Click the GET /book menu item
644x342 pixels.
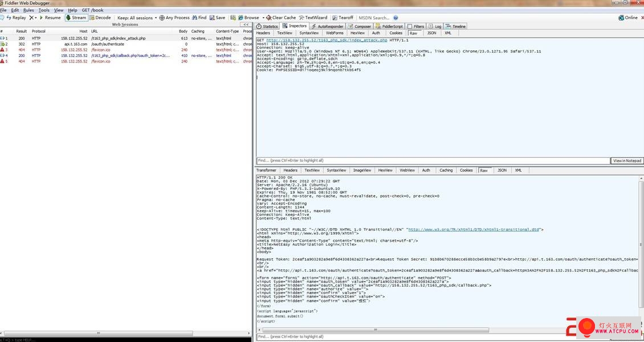[x=92, y=10]
